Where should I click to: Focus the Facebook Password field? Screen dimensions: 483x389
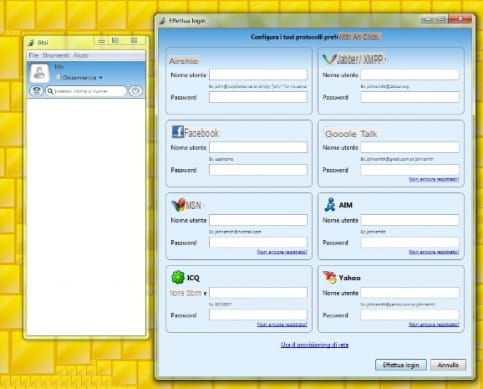coord(258,170)
